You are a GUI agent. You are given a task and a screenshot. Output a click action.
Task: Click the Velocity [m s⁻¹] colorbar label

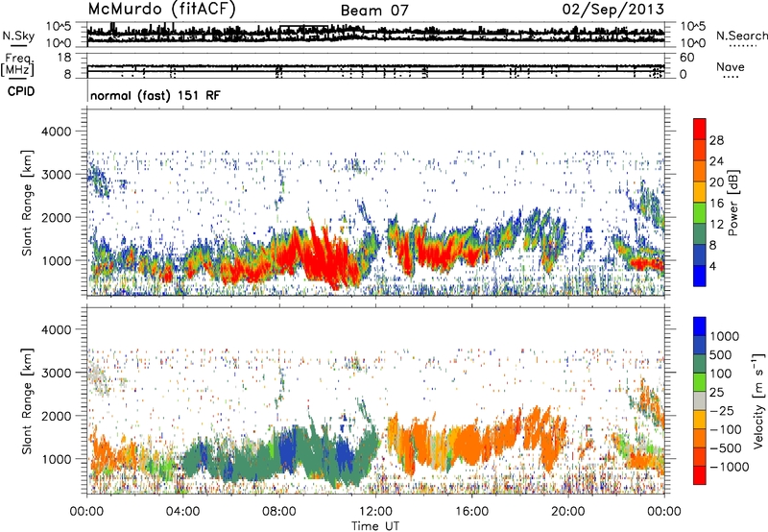758,400
